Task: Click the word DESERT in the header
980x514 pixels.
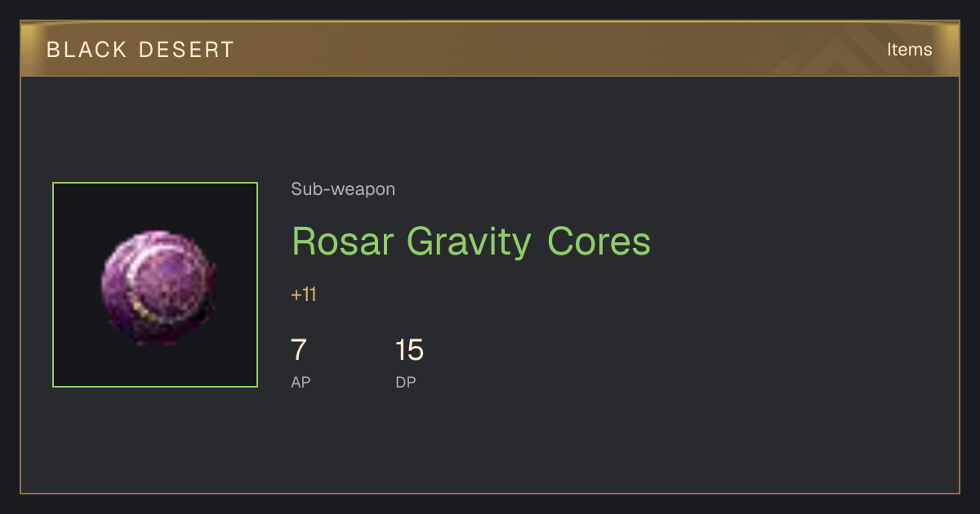Action: [x=187, y=50]
